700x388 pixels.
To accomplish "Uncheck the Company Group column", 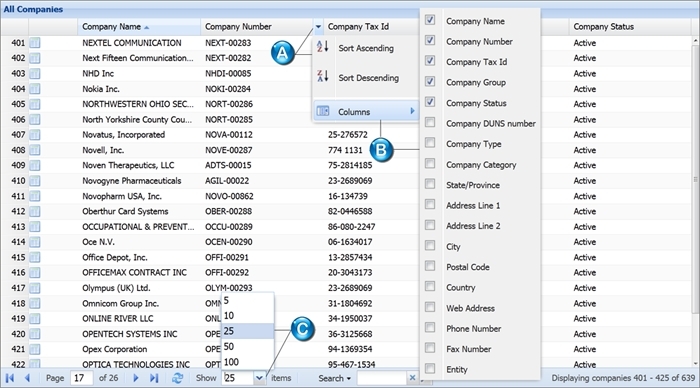I will tap(430, 81).
